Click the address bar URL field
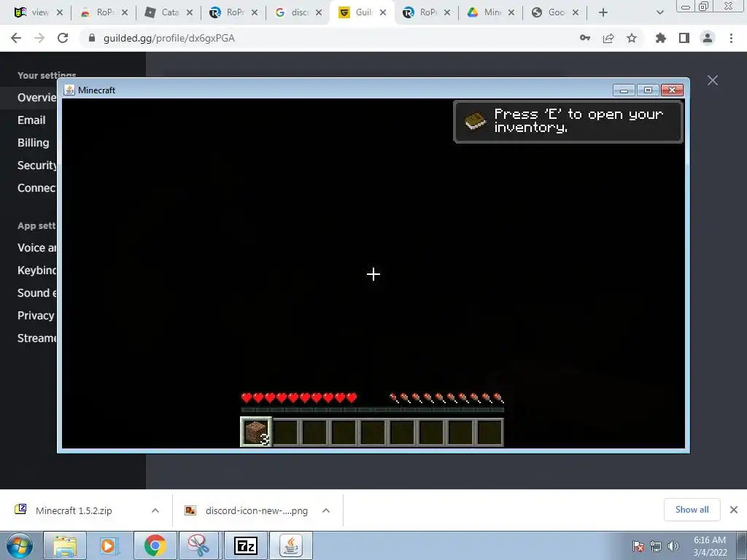747x560 pixels. pos(329,38)
